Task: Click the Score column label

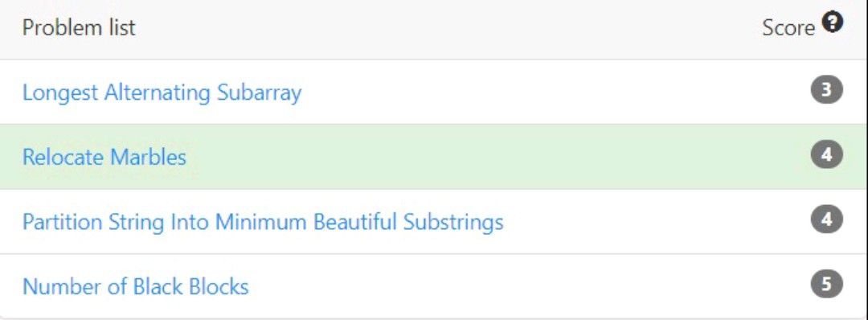Action: point(788,27)
